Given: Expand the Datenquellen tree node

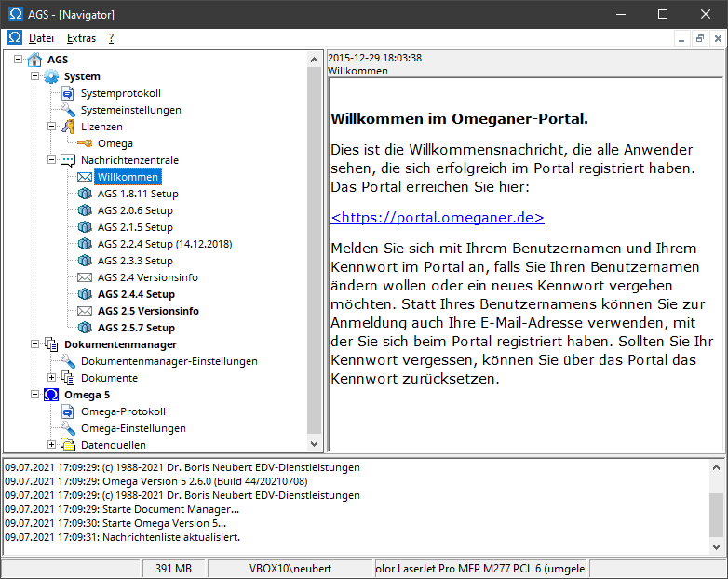Looking at the screenshot, I should 53,445.
